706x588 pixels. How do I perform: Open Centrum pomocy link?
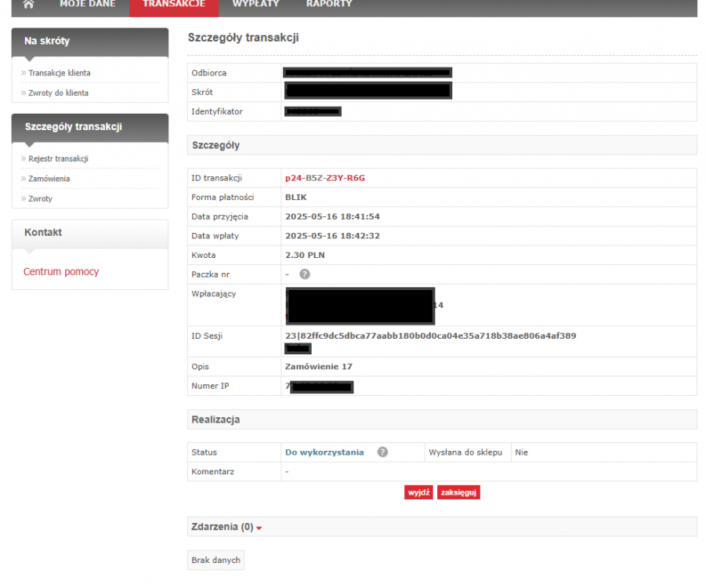pyautogui.click(x=61, y=272)
